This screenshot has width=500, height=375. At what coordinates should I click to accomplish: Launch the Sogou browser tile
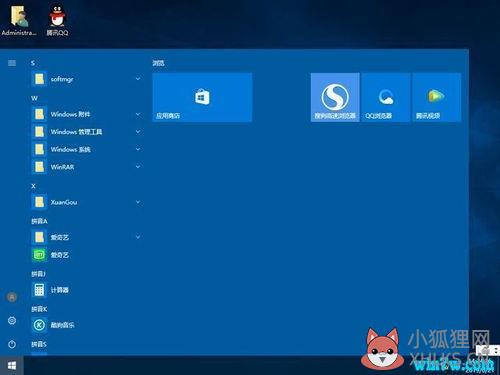coord(335,97)
